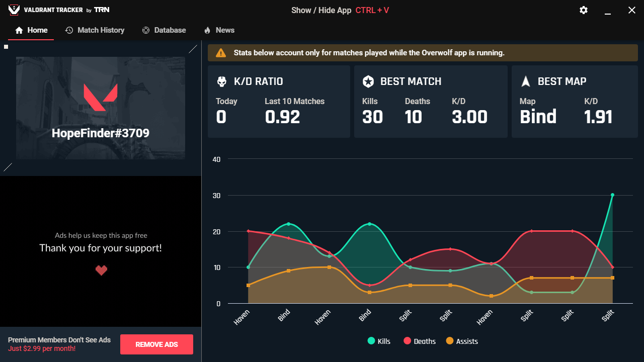The height and width of the screenshot is (362, 644).
Task: Click the News flame icon
Action: pyautogui.click(x=207, y=30)
